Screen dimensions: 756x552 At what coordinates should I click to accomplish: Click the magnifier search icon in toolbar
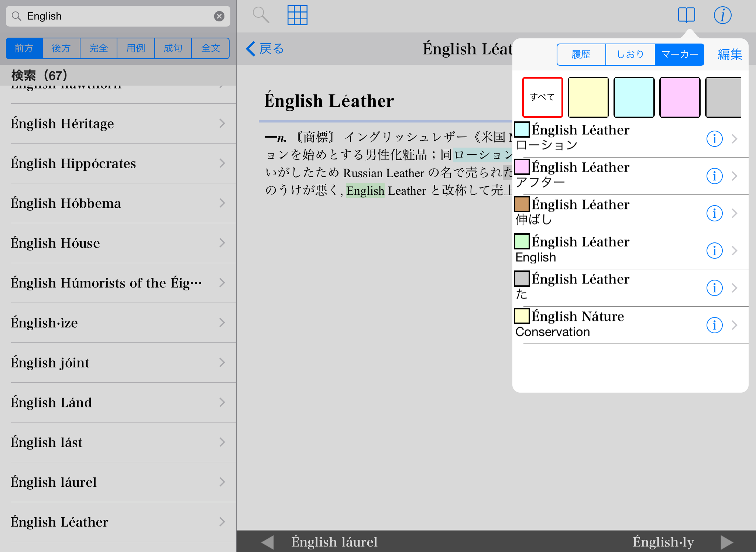pyautogui.click(x=261, y=15)
